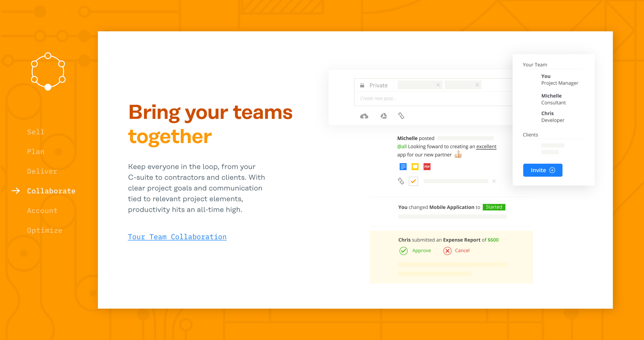
Task: Select Sell from sidebar navigation
Action: click(x=35, y=131)
